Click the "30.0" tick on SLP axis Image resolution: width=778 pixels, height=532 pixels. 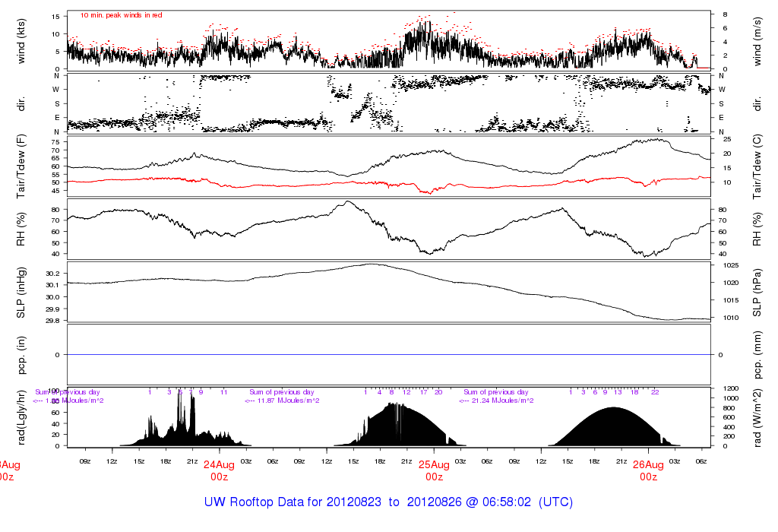point(52,296)
